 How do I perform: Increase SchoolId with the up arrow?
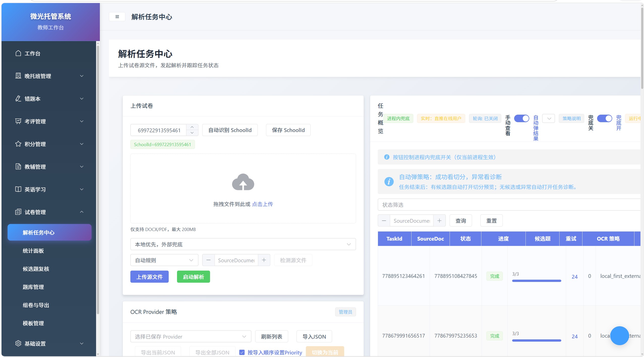pos(192,127)
